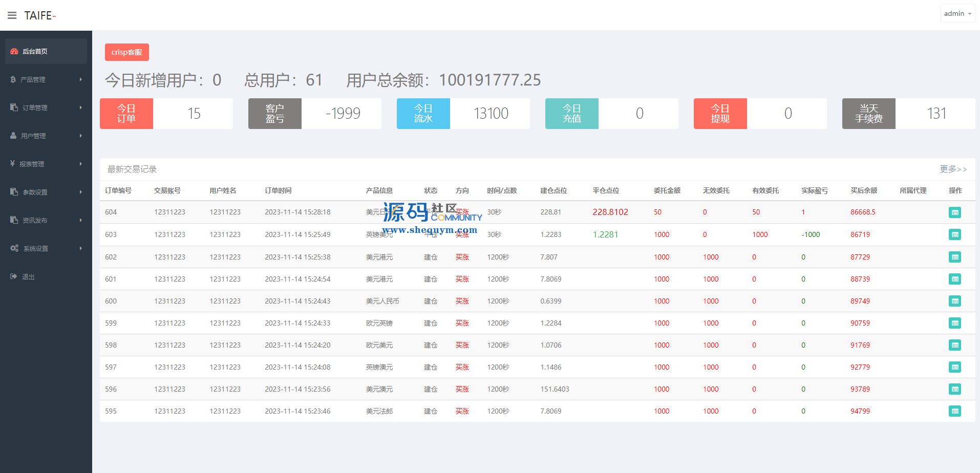Image resolution: width=980 pixels, height=473 pixels.
Task: Click the crisp客服 button
Action: pos(127,52)
